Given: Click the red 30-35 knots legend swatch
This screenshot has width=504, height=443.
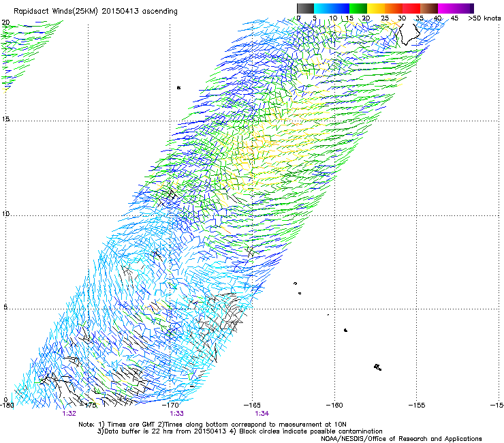Looking at the screenshot, I should 411,8.
